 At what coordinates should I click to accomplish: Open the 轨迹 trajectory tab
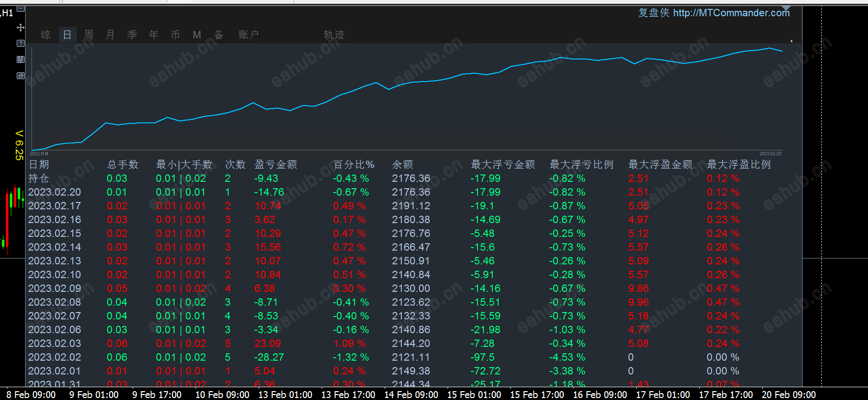[334, 34]
